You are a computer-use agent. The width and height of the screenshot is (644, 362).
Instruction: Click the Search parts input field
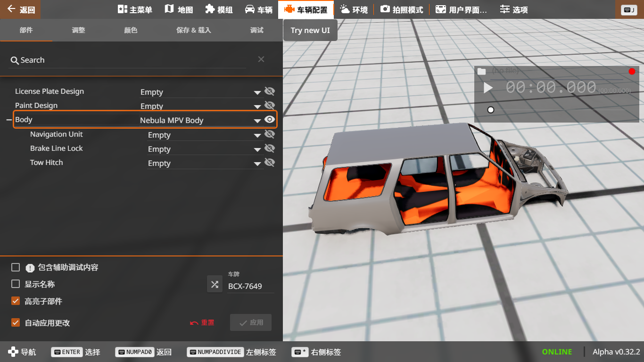click(x=127, y=60)
